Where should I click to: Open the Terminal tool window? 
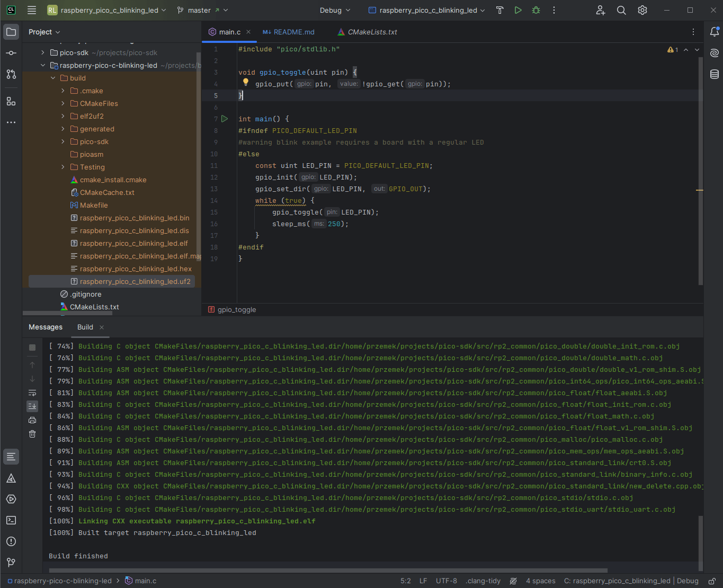pos(11,520)
